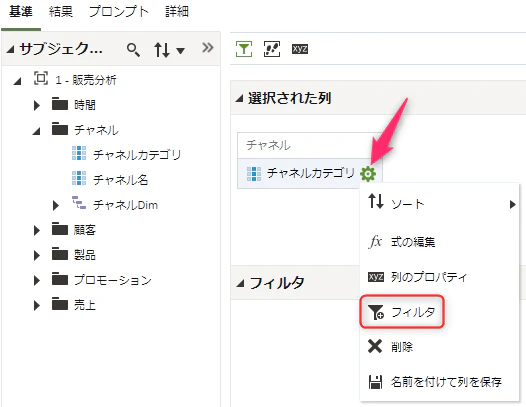Select the 顧客 folder icon

[60, 229]
